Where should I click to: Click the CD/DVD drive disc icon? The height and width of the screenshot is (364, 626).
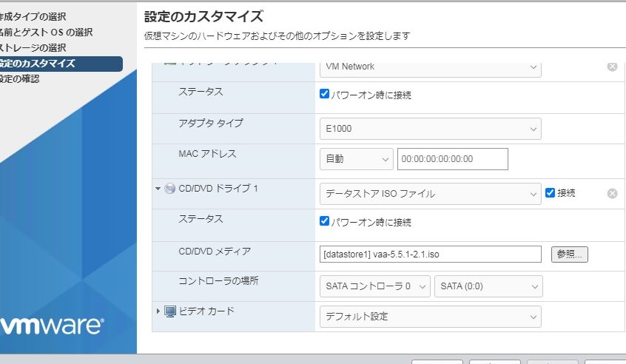pyautogui.click(x=170, y=189)
